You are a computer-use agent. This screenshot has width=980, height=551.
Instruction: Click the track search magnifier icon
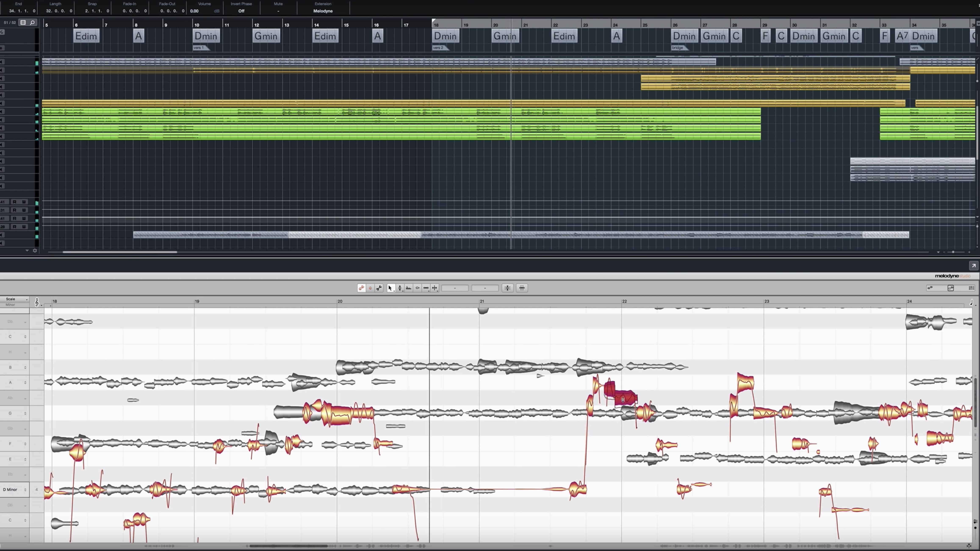click(32, 22)
